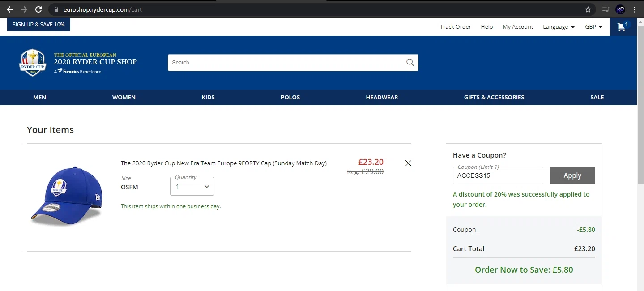The image size is (644, 291).
Task: Click the Reg: £29.00 strikethrough price
Action: [x=365, y=171]
